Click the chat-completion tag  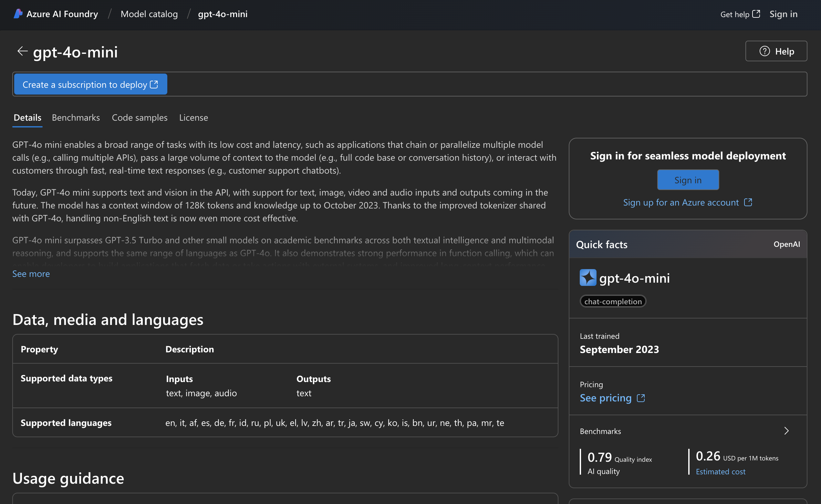click(x=613, y=301)
